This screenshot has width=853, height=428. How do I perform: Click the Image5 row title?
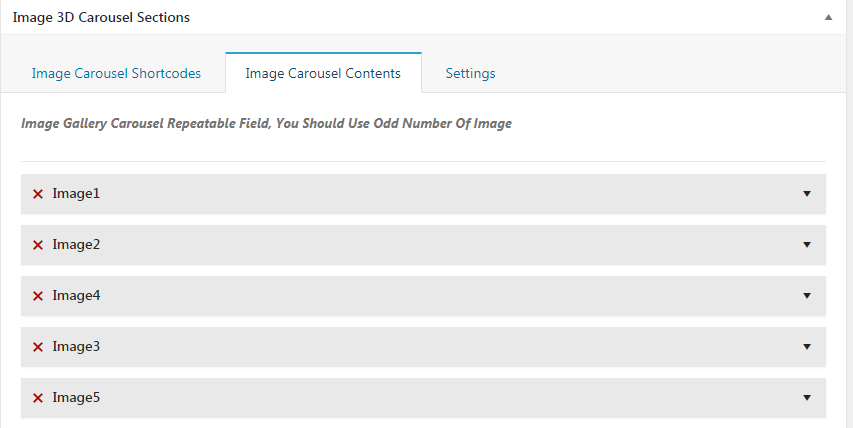[76, 398]
